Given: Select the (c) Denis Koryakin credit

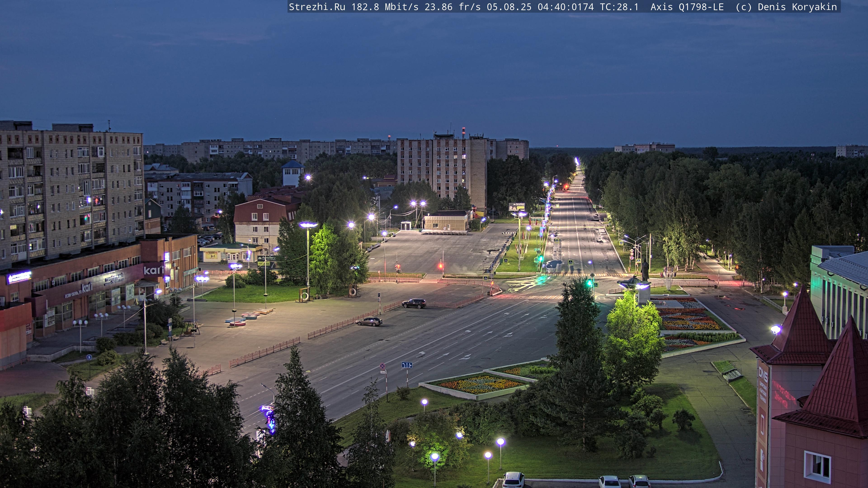Looking at the screenshot, I should (786, 7).
